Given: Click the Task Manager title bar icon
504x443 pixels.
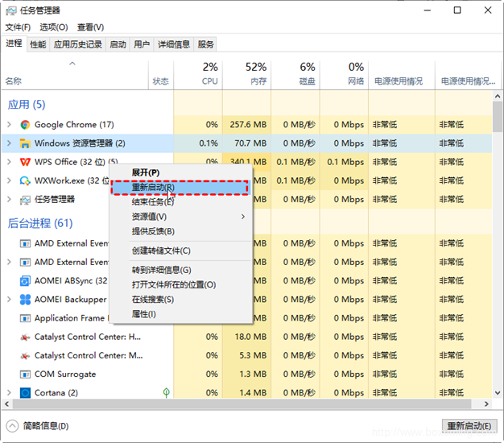Looking at the screenshot, I should tap(10, 11).
